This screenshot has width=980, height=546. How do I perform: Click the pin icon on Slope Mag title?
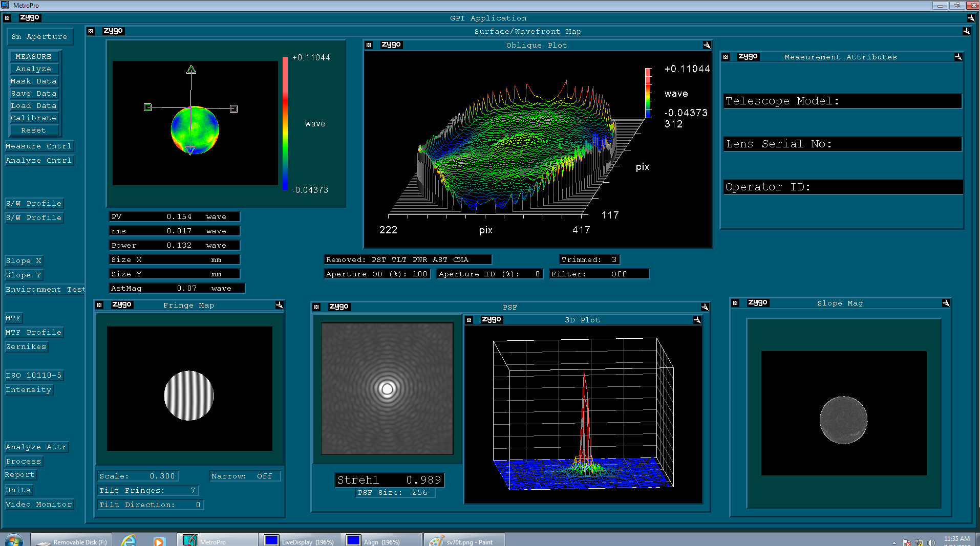[x=946, y=303]
